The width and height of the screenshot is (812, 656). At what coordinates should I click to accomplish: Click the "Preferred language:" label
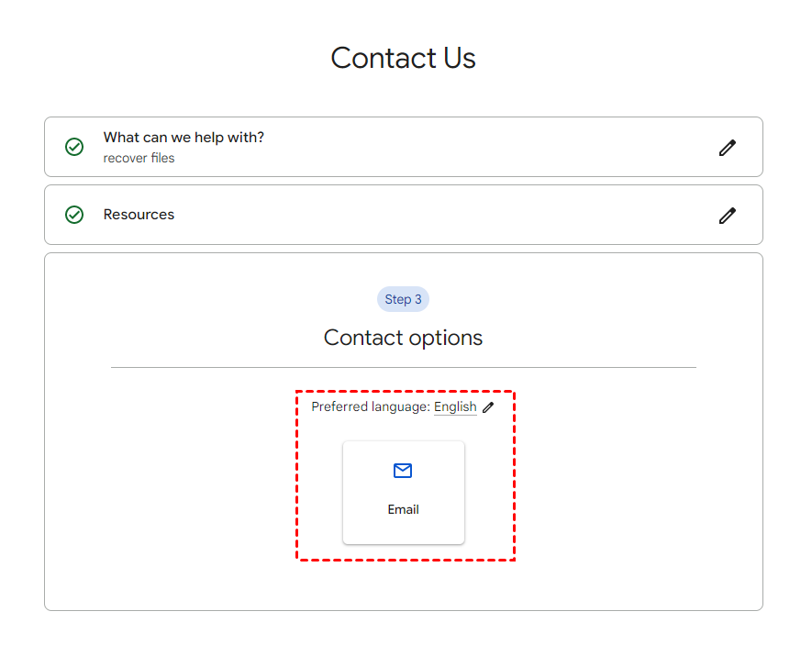(371, 406)
